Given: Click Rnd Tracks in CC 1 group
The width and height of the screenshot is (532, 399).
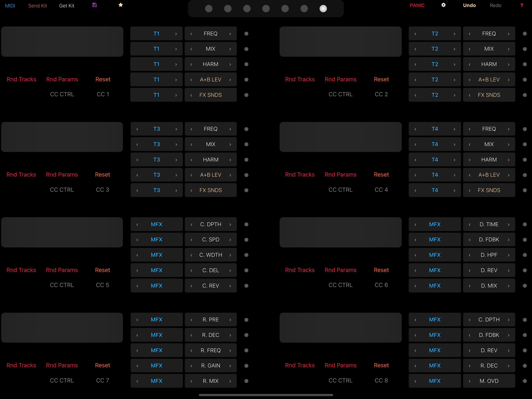Looking at the screenshot, I should (x=21, y=79).
